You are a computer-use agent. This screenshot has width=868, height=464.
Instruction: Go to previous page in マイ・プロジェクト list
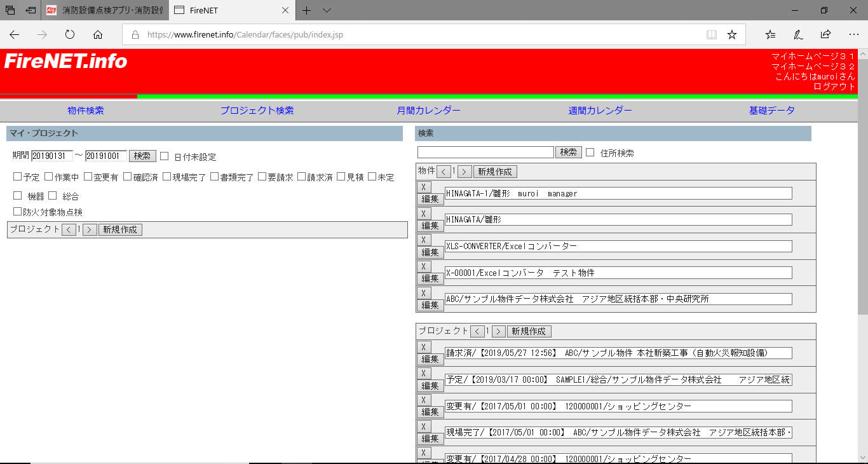tap(69, 230)
